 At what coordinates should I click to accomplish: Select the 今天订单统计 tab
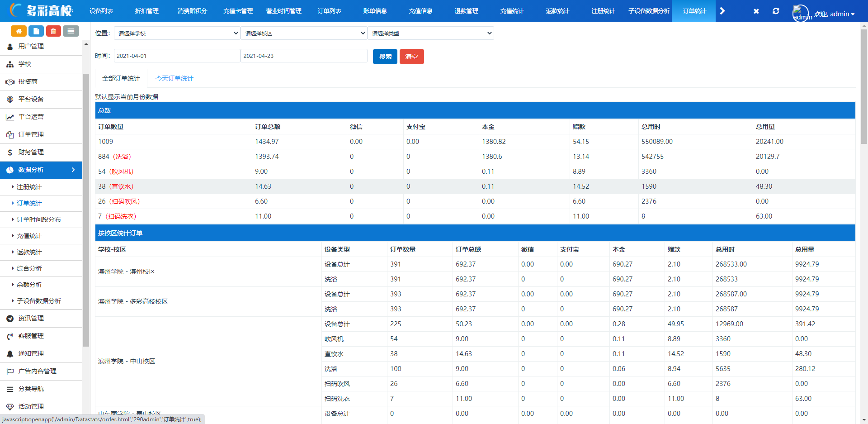pyautogui.click(x=175, y=78)
